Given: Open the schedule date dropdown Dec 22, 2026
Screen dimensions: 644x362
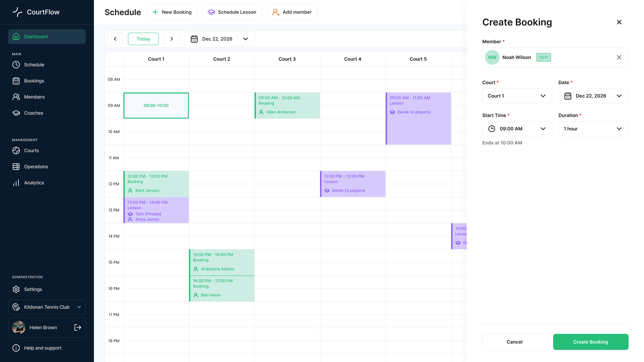Looking at the screenshot, I should click(x=220, y=39).
